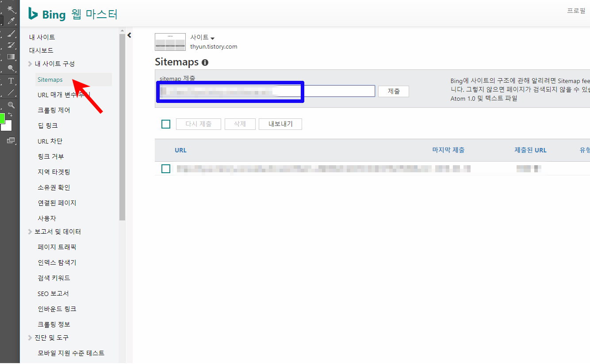Select the Eyedropper tool

11,20
